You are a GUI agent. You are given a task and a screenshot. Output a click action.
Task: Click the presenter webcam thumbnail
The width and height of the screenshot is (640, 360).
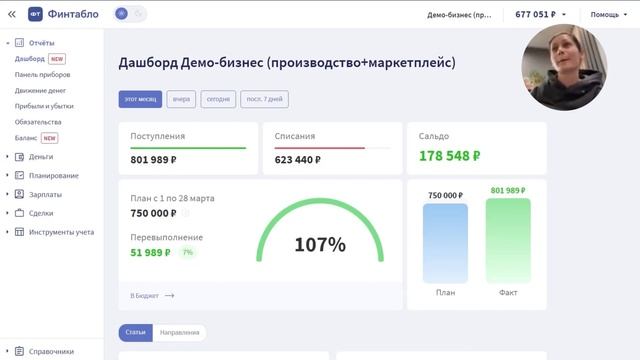[x=564, y=67]
